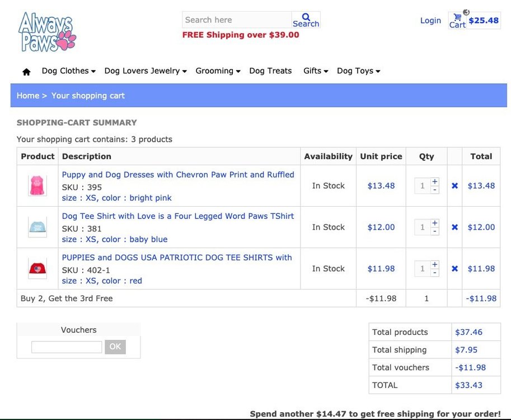This screenshot has width=511, height=420.
Task: Click the Home breadcrumb link
Action: point(28,96)
